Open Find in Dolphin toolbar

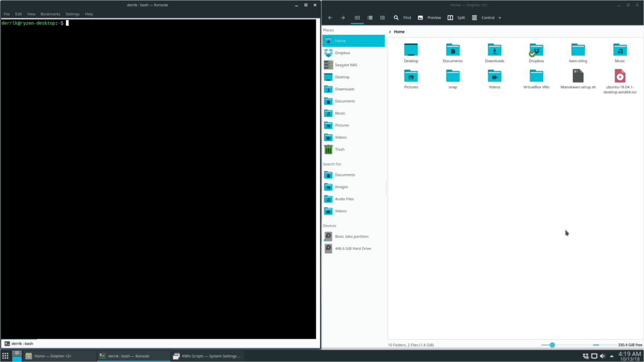tap(402, 18)
